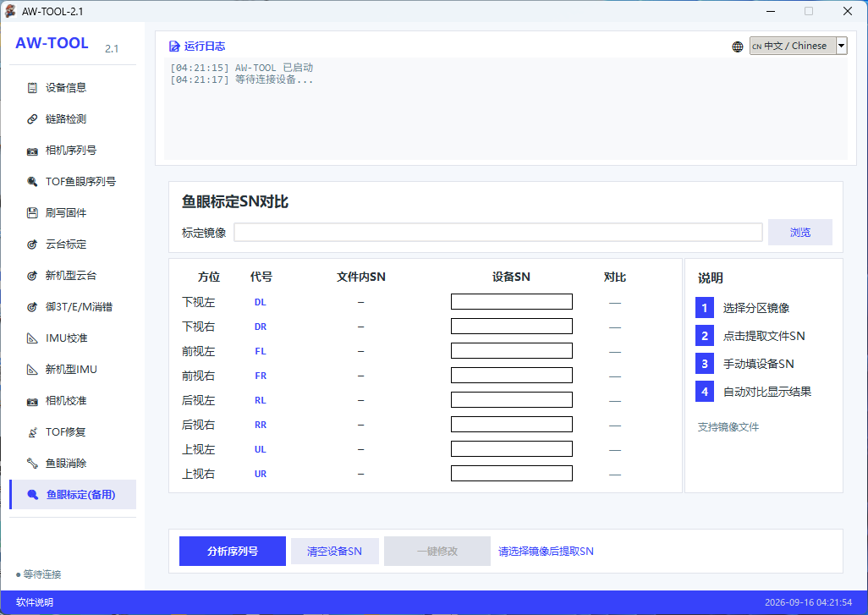This screenshot has width=868, height=615.
Task: Click the 运行日志 edit icon
Action: point(174,47)
